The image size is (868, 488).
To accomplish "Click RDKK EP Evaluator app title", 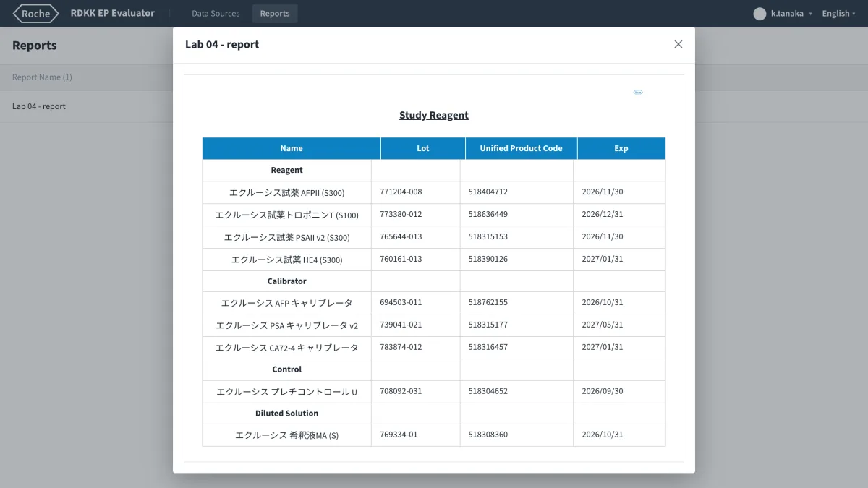I will point(113,13).
